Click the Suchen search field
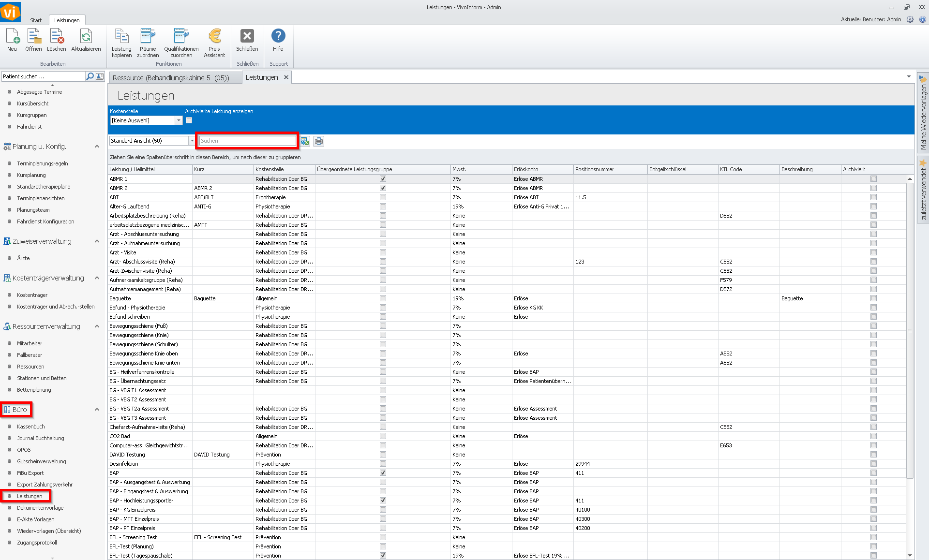 [247, 141]
